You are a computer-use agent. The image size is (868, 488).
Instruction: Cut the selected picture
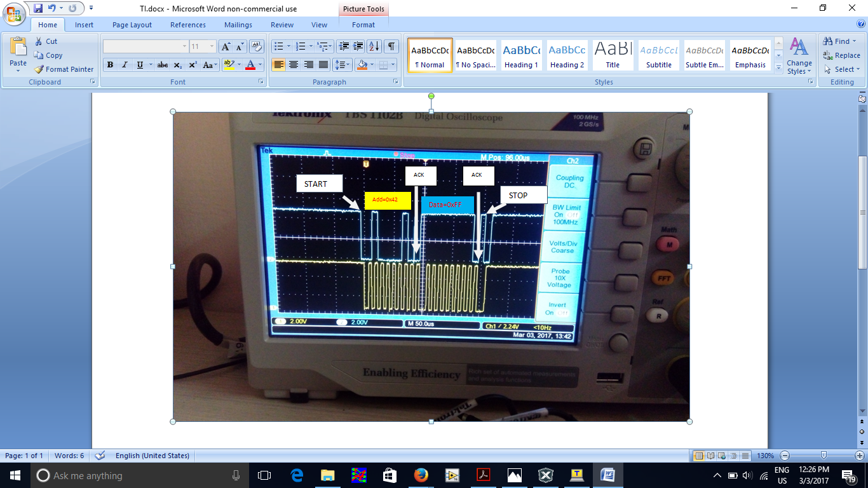tap(46, 41)
